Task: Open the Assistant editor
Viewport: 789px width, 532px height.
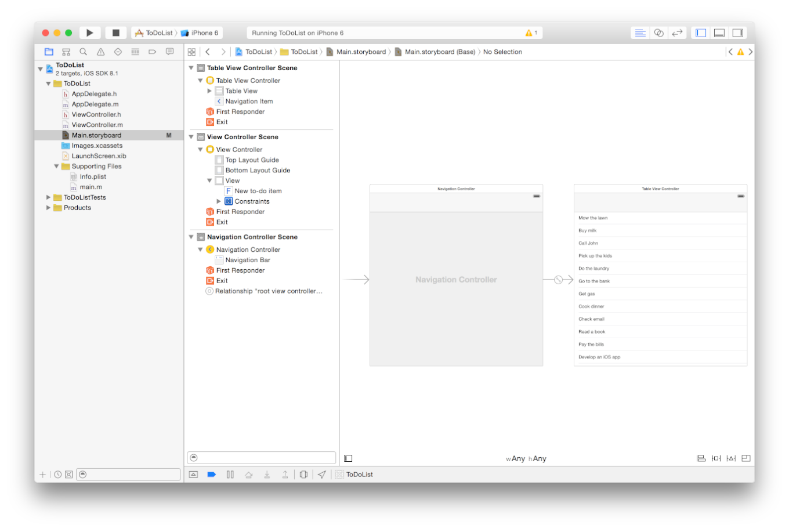Action: point(658,33)
